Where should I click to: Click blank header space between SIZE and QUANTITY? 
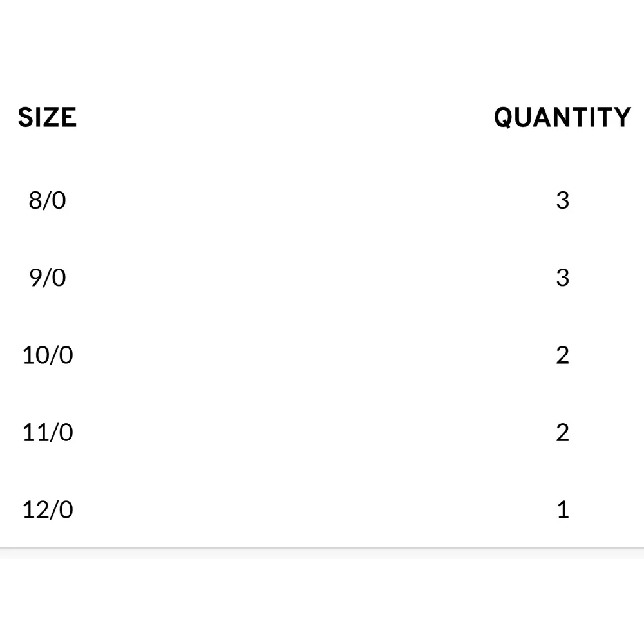pos(285,117)
